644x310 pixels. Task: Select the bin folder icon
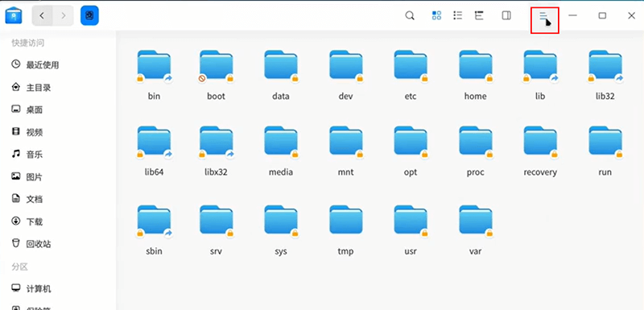point(154,66)
